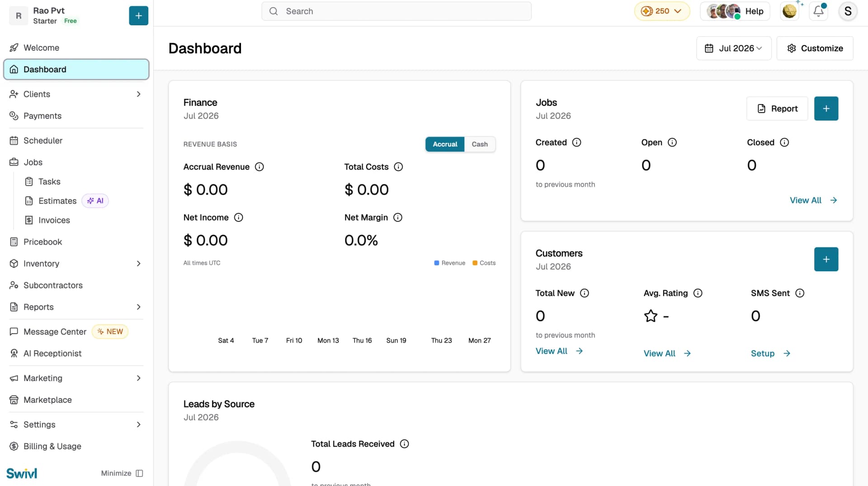Show info for Total New customers
868x486 pixels.
click(x=585, y=293)
